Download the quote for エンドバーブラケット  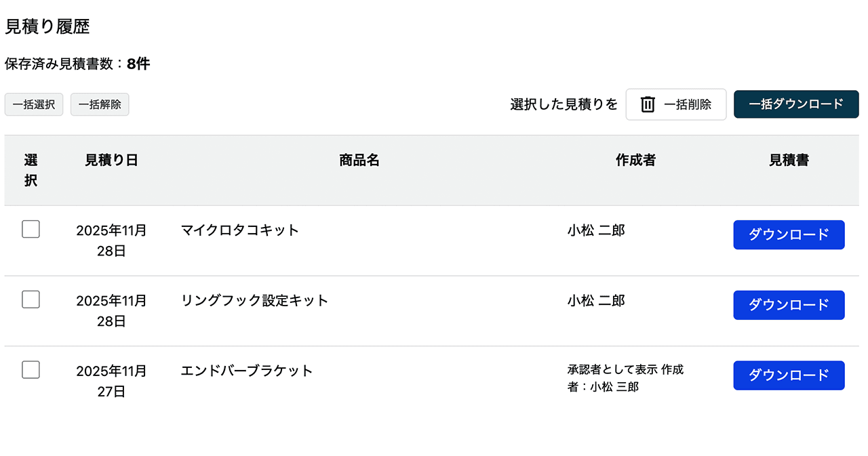coord(789,375)
